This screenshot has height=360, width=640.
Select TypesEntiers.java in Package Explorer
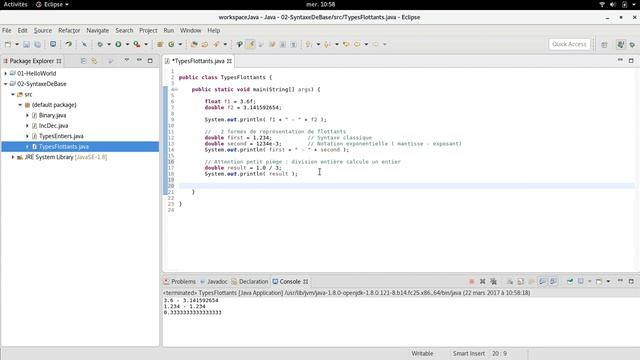click(61, 136)
